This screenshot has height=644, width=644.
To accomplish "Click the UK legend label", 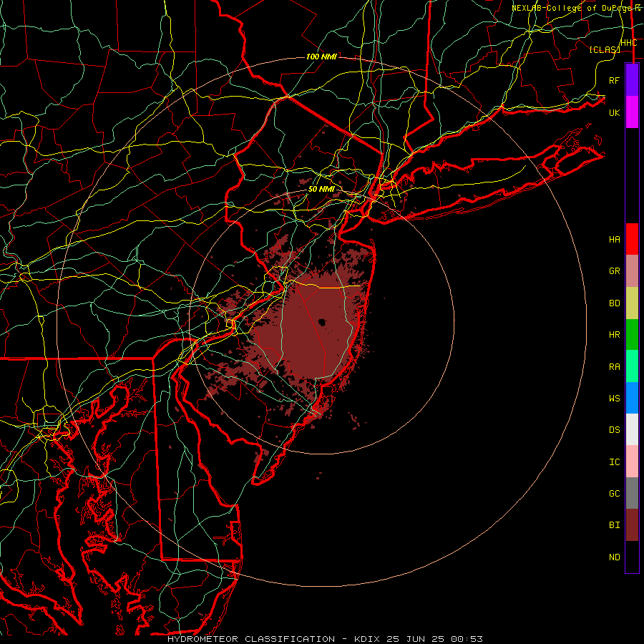I will (615, 112).
